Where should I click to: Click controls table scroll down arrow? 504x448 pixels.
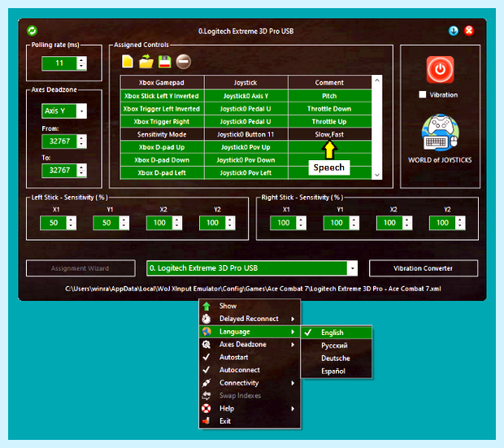(377, 175)
